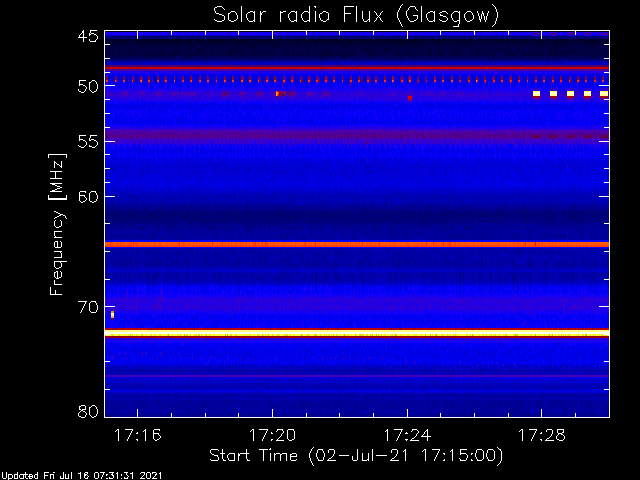Click the red spot at 17:24 near 51 MHz
The width and height of the screenshot is (640, 480).
point(410,98)
